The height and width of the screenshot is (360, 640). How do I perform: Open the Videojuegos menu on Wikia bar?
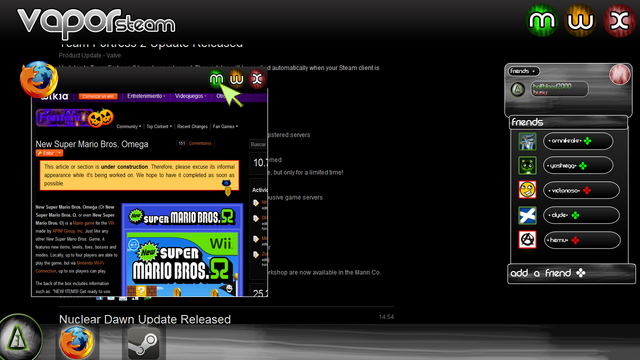pos(191,96)
